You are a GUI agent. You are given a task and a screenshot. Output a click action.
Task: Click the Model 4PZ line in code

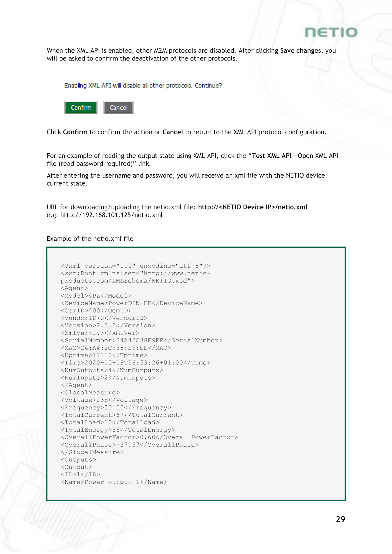96,296
